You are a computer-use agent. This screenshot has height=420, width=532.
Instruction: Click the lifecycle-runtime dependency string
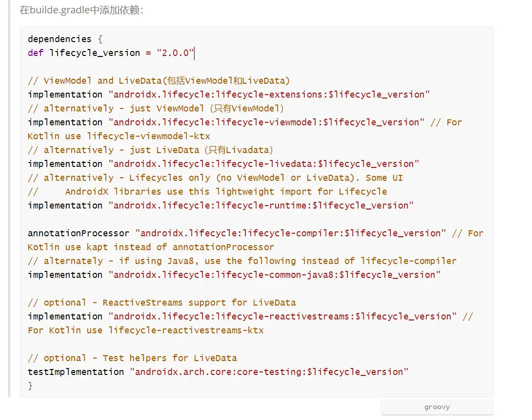[x=261, y=206]
